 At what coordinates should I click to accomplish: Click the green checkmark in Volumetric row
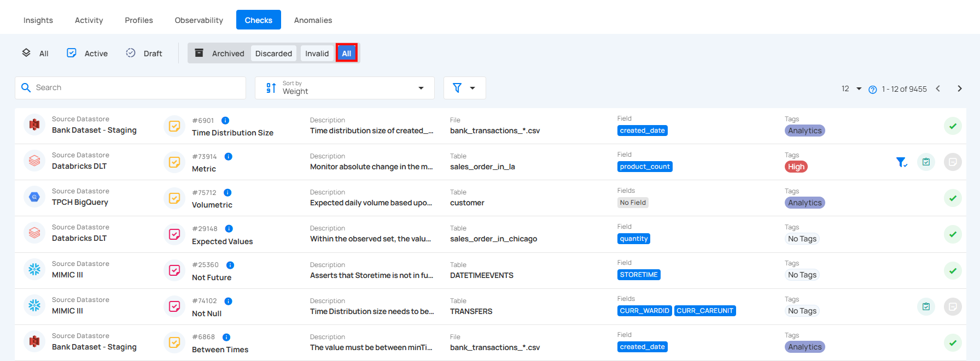point(953,198)
